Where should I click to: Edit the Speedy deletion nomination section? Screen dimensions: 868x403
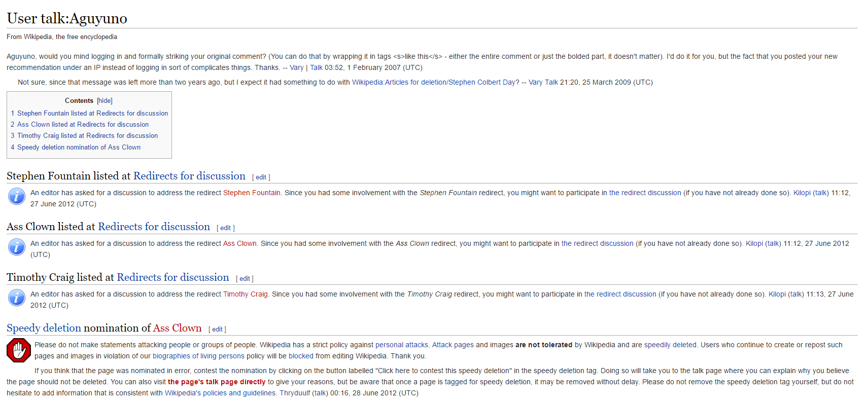[217, 329]
